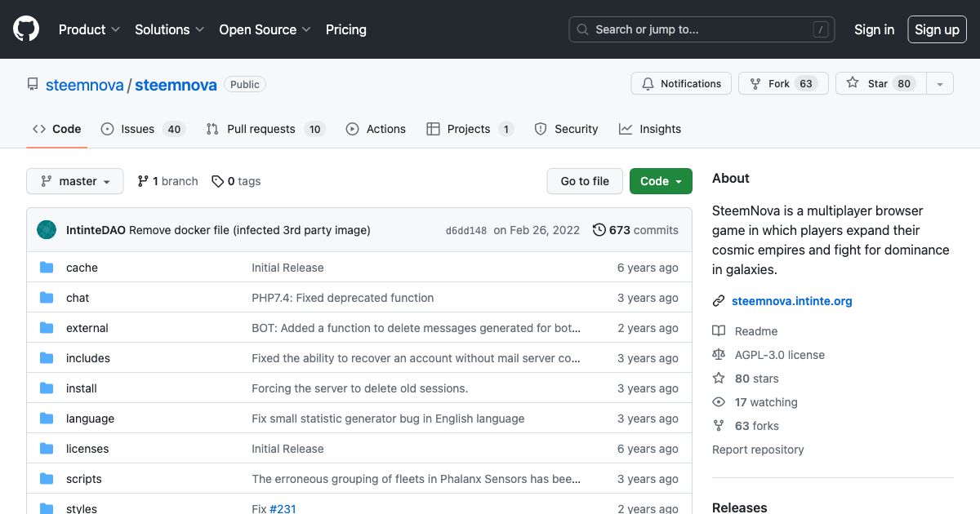
Task: Open the extra star options caret
Action: click(940, 83)
